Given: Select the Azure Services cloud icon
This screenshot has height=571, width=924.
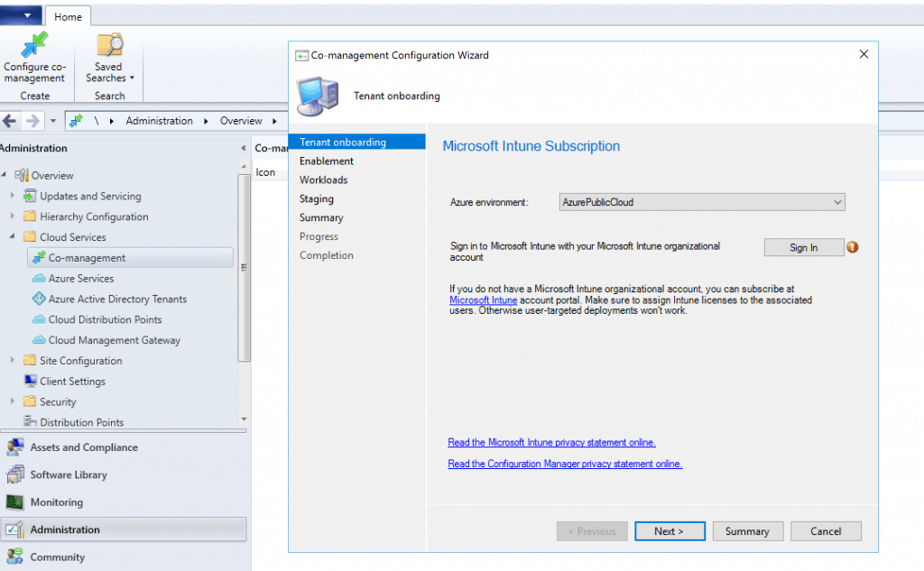Looking at the screenshot, I should click(39, 278).
